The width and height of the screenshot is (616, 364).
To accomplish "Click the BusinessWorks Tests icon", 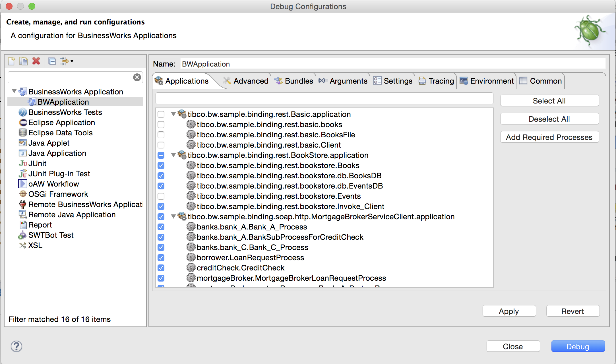I will [x=23, y=112].
